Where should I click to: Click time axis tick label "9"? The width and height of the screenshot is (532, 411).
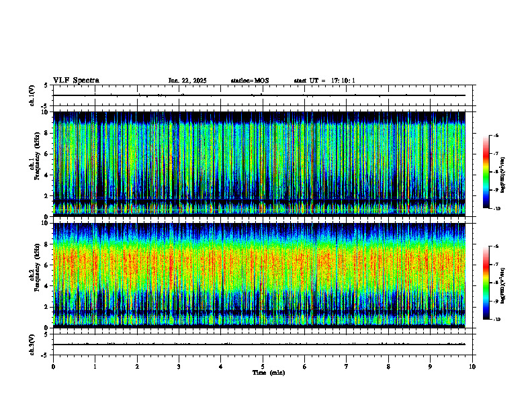[430, 367]
